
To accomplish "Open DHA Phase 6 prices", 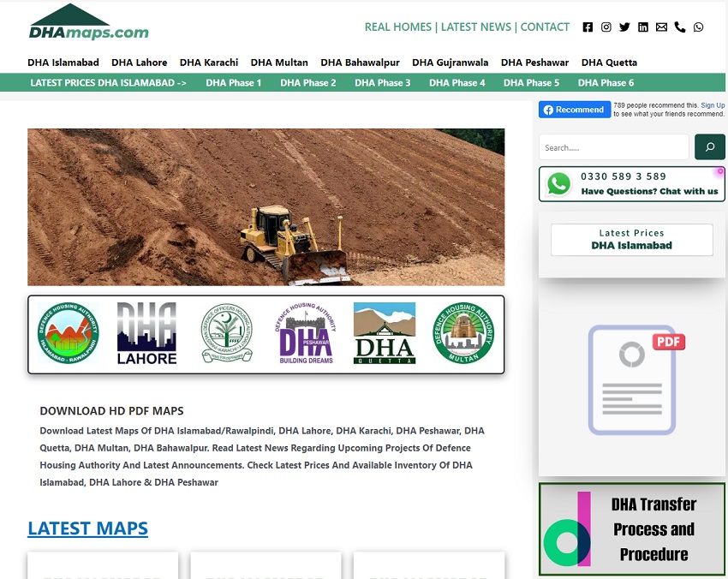I will pos(606,82).
